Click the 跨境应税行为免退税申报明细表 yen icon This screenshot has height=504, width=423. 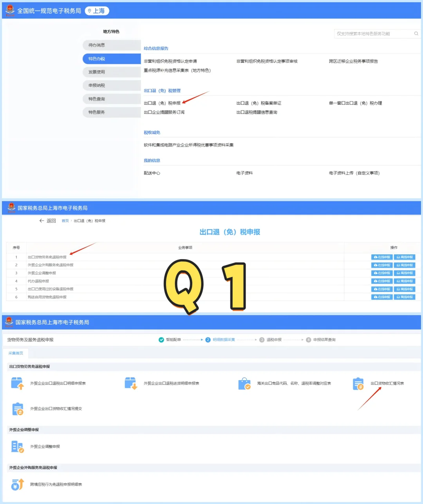pos(18,485)
